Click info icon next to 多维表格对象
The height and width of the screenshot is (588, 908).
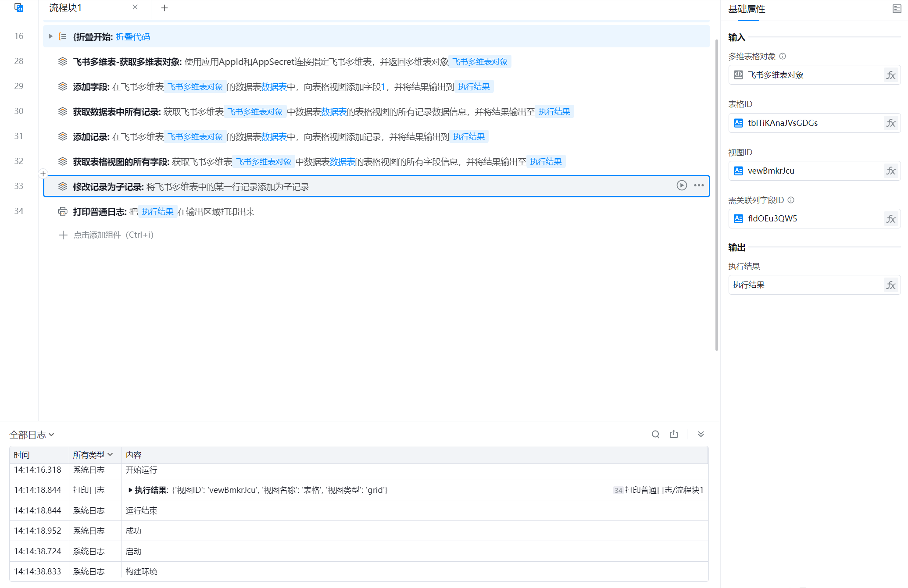pos(783,56)
